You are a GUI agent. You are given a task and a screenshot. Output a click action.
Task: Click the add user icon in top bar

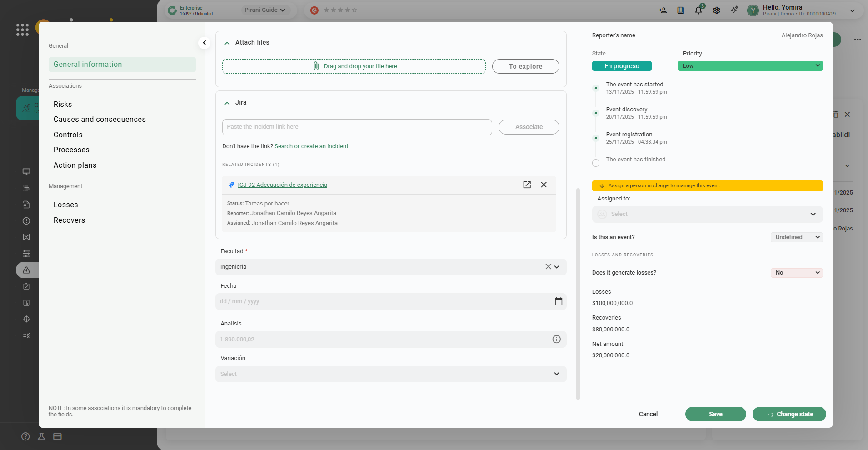point(663,10)
